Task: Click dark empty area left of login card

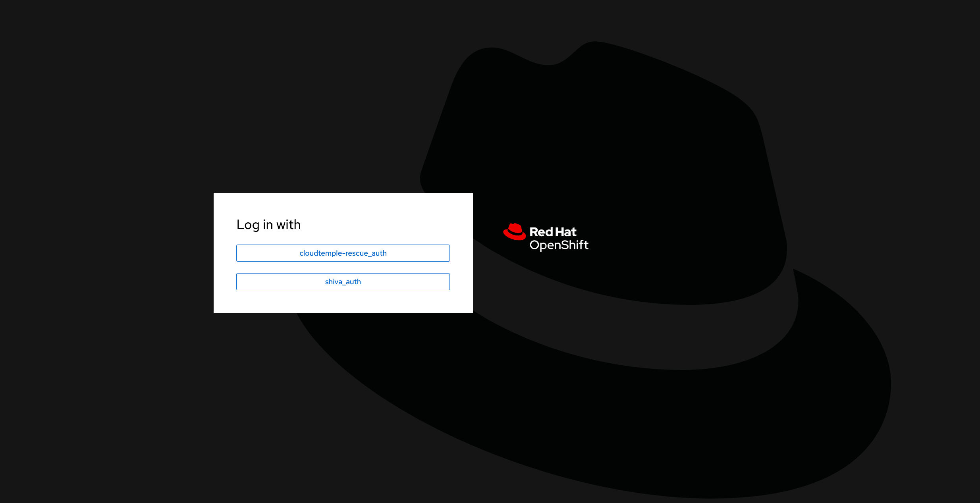Action: pos(107,252)
